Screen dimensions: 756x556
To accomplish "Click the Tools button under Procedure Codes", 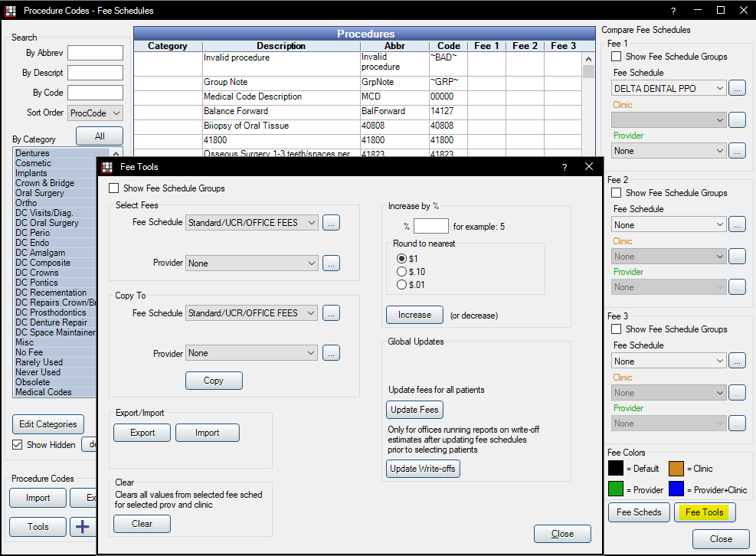I will 38,527.
